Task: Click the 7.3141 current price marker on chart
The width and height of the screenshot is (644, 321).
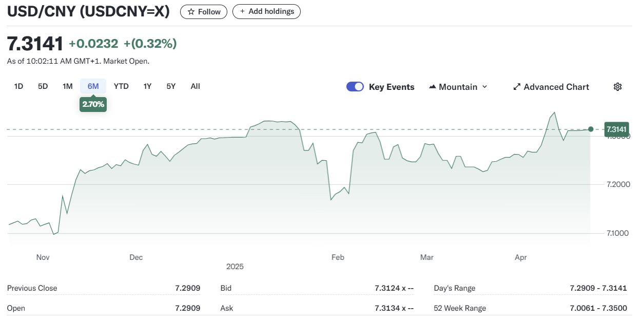Action: pyautogui.click(x=616, y=129)
